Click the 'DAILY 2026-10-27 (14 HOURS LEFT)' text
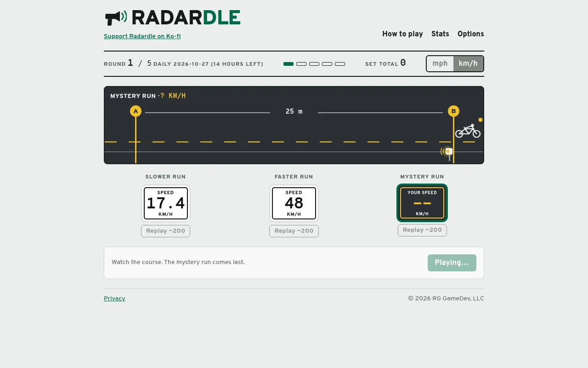 208,64
